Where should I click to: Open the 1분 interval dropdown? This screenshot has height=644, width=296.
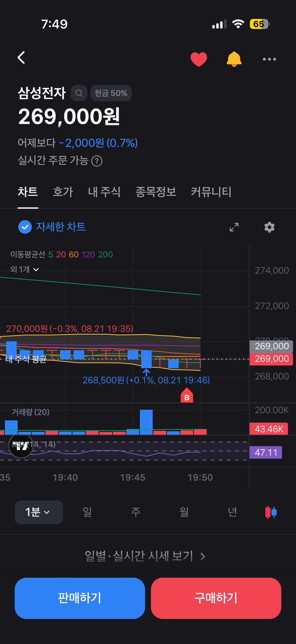[39, 512]
